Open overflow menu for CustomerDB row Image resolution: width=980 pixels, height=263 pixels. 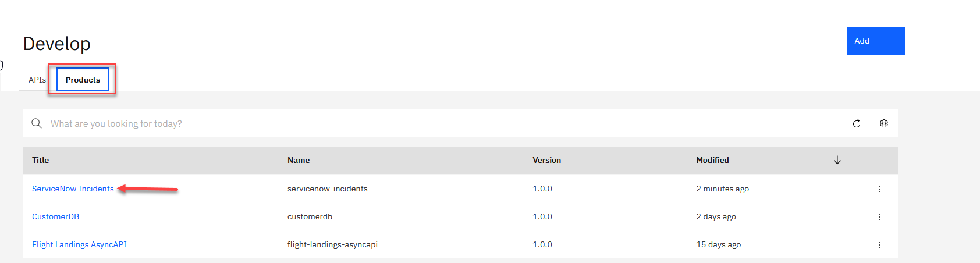pyautogui.click(x=879, y=217)
